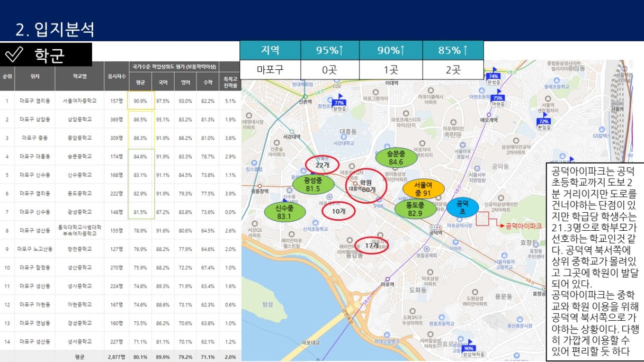The image size is (644, 362).
Task: Click the 학군 section heading
Action: 49,55
